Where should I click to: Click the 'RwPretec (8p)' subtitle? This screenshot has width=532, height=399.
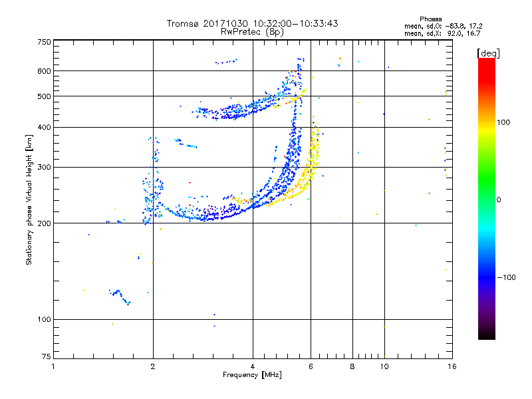252,32
